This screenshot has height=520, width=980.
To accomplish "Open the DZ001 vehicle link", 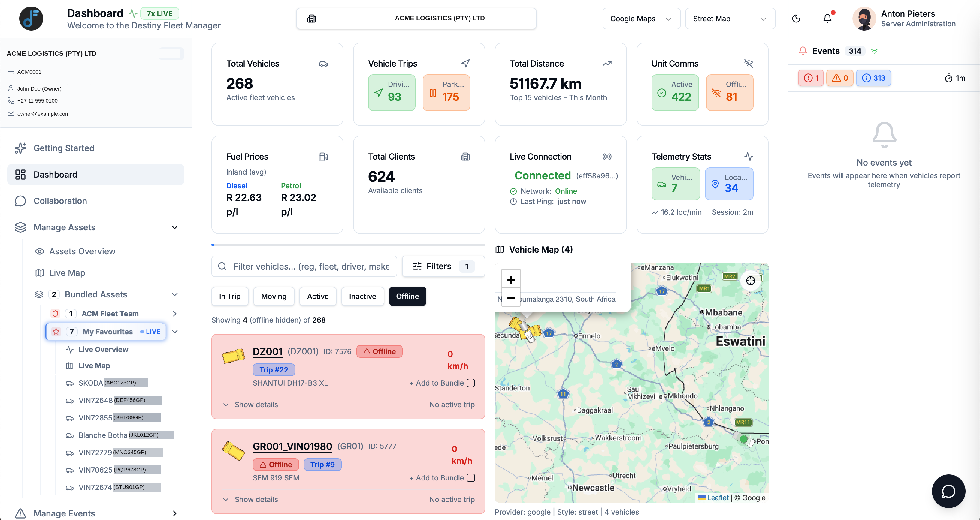I will pos(268,351).
